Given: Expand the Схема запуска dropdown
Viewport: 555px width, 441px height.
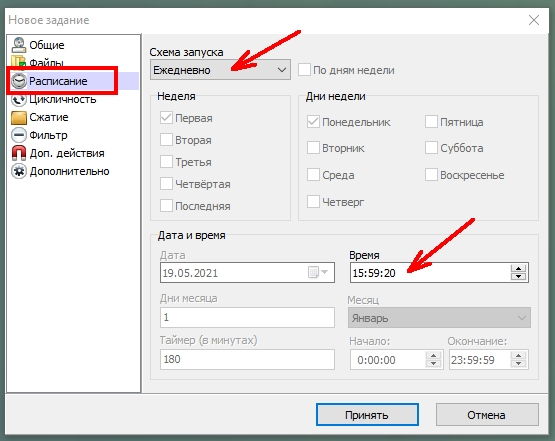Looking at the screenshot, I should pos(220,70).
